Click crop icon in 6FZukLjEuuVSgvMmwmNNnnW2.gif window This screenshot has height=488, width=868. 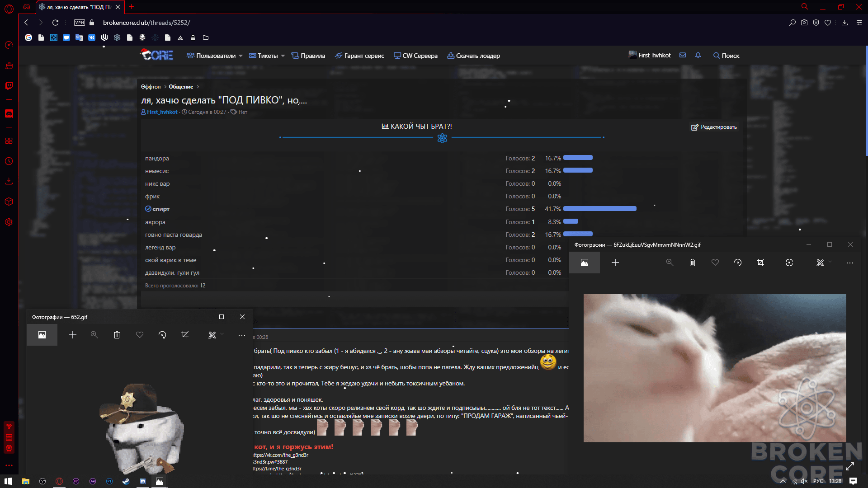[x=760, y=263]
